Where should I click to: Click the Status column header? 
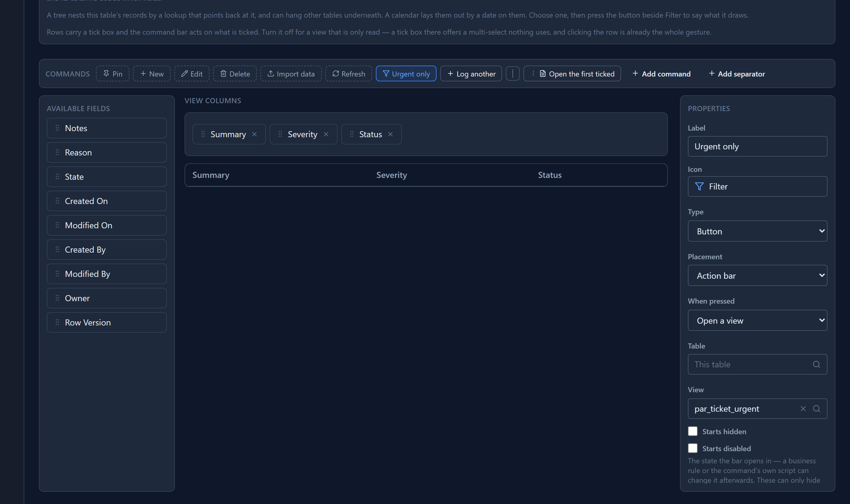coord(549,175)
